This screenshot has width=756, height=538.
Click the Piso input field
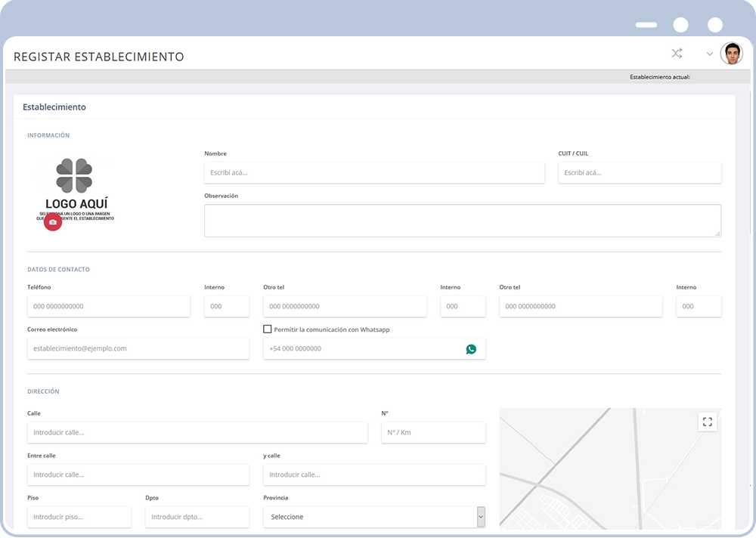pos(79,517)
